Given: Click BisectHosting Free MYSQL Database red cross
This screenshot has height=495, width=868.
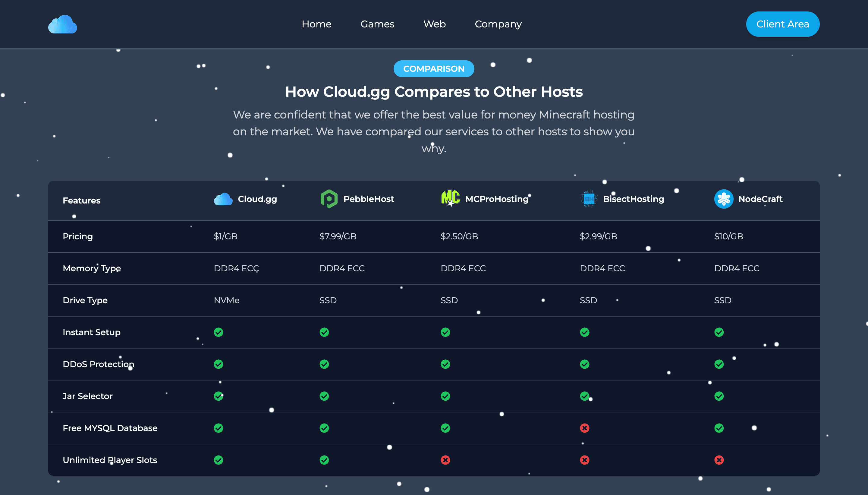Looking at the screenshot, I should [585, 428].
